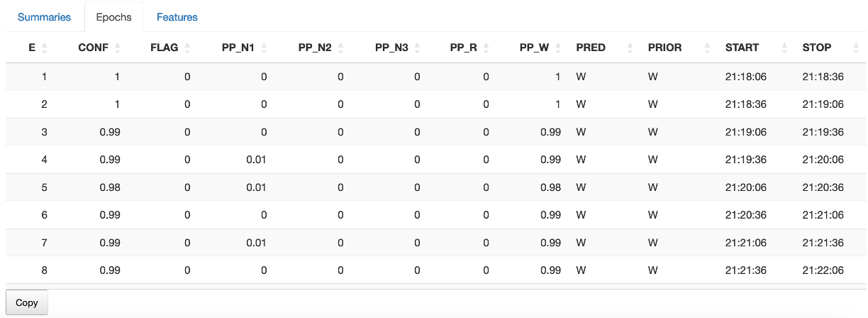868x318 pixels.
Task: Sort by PRED column arrows
Action: (x=630, y=48)
